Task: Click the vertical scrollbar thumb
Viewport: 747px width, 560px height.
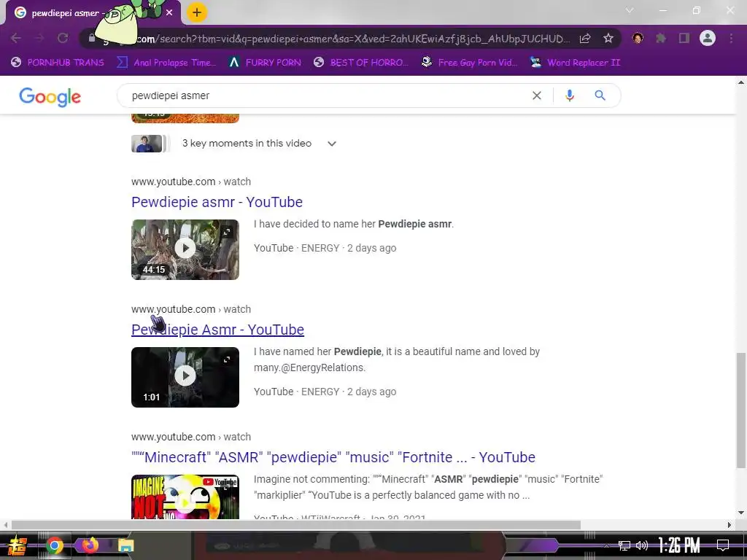Action: coord(741,411)
